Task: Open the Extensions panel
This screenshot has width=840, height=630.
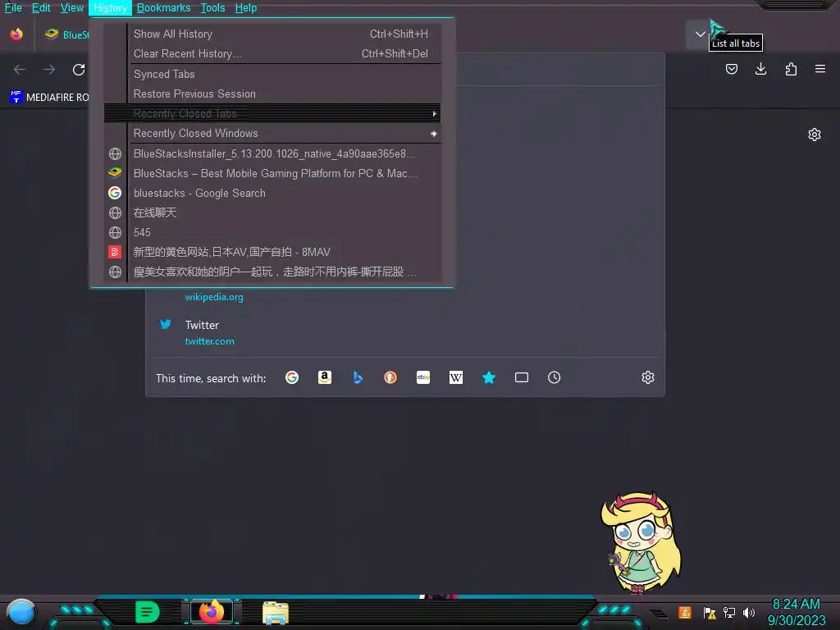Action: click(791, 69)
